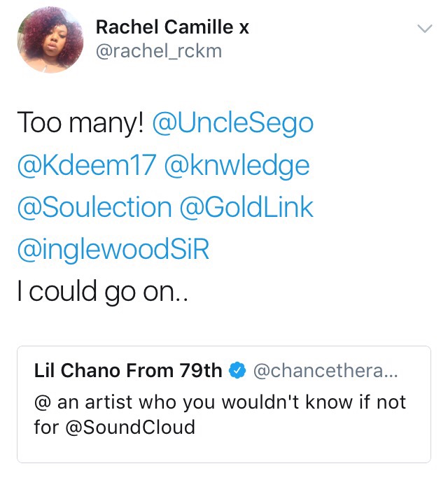
Task: Open the @rachel_rckm handle
Action: 158,51
